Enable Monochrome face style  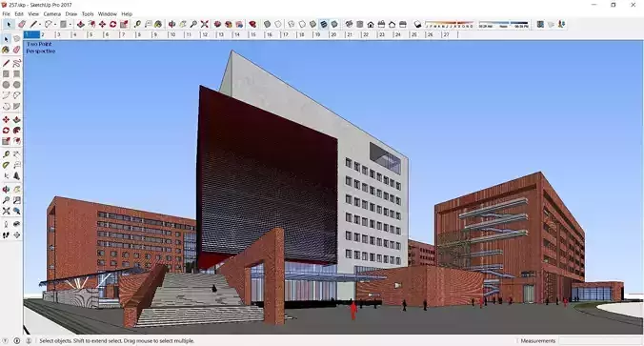click(334, 25)
